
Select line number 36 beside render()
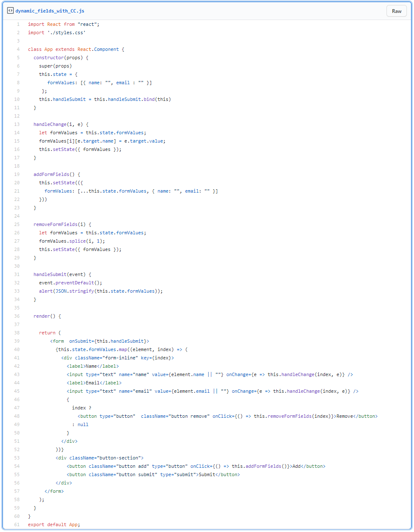[17, 316]
